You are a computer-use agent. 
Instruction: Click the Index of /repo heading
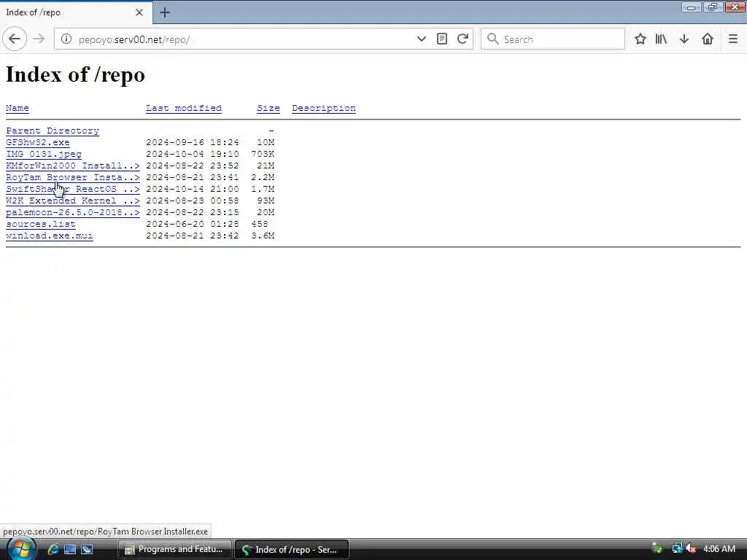(75, 75)
